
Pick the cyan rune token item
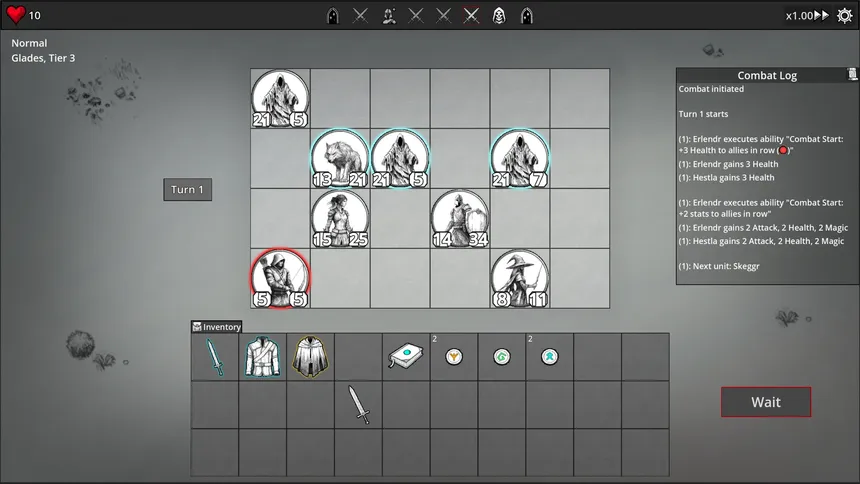point(549,357)
